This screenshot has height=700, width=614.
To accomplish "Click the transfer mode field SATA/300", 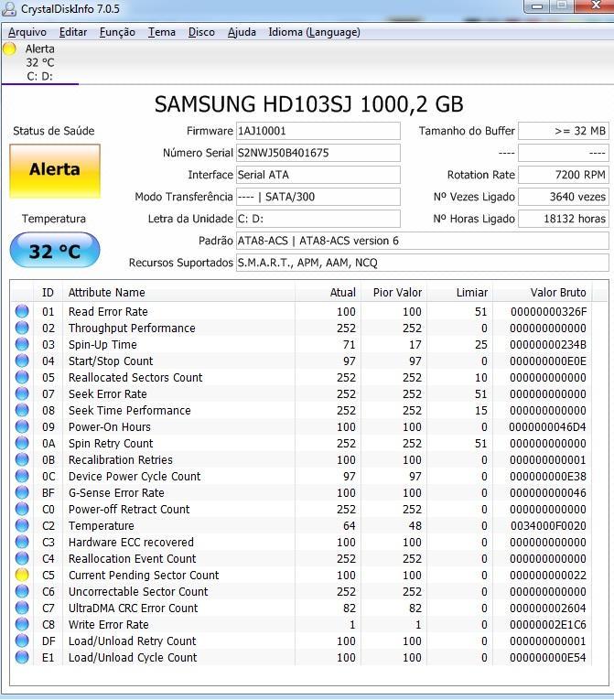I will coord(318,197).
